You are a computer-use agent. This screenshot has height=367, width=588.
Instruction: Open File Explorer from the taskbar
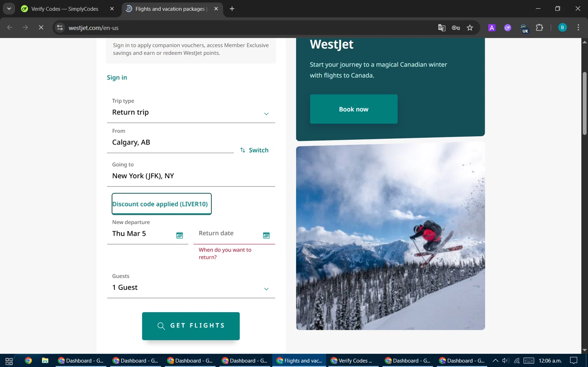[45, 361]
